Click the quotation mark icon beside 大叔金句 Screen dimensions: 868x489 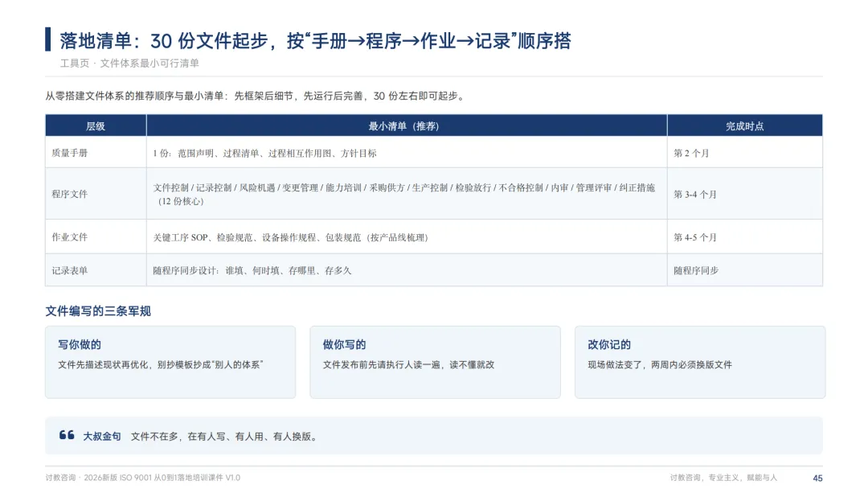click(67, 435)
